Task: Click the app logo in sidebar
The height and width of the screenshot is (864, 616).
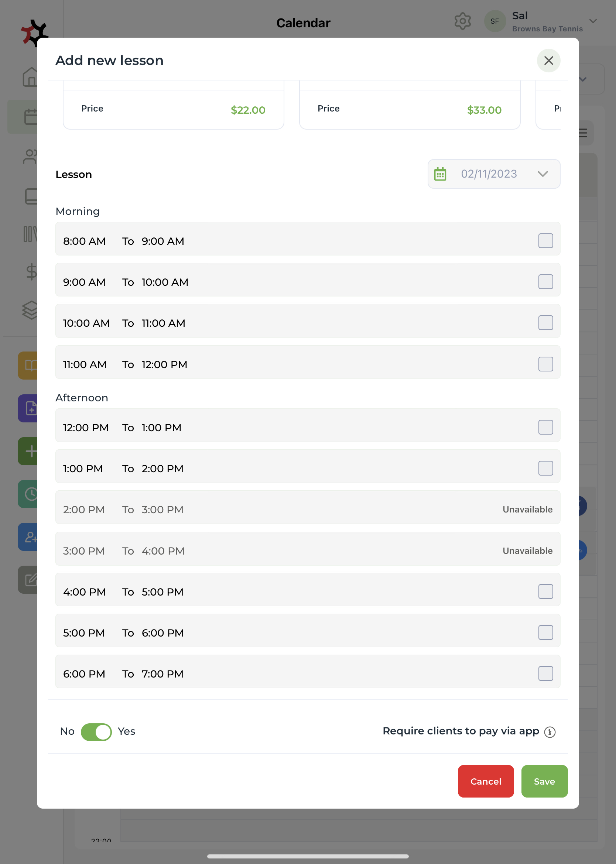Action: tap(33, 32)
